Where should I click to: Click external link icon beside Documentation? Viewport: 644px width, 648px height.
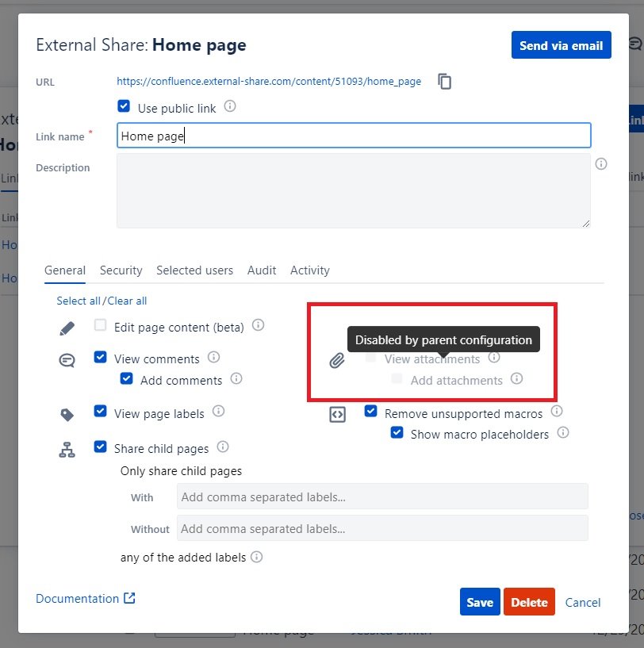pos(129,598)
